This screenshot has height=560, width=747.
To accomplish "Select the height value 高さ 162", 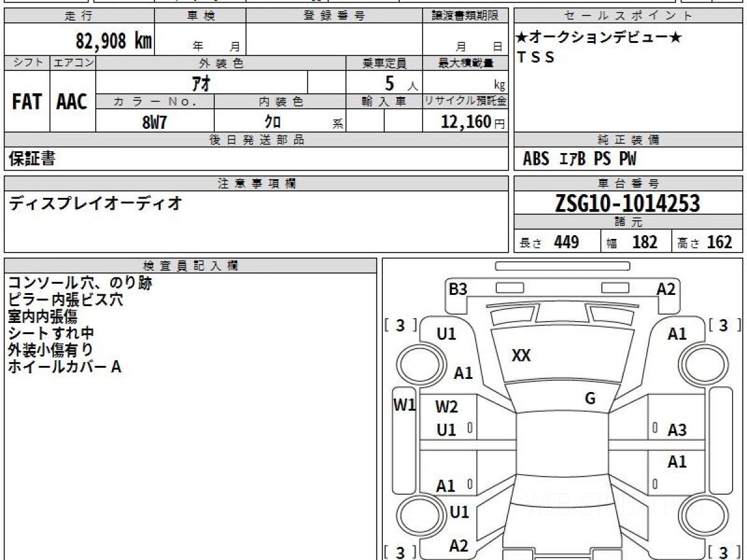I will point(706,242).
